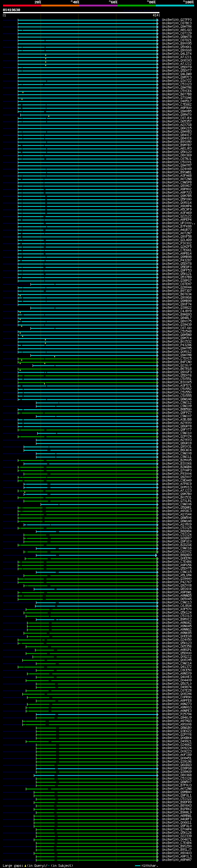Click the orange ~40% identity legend segment

[60, 6]
